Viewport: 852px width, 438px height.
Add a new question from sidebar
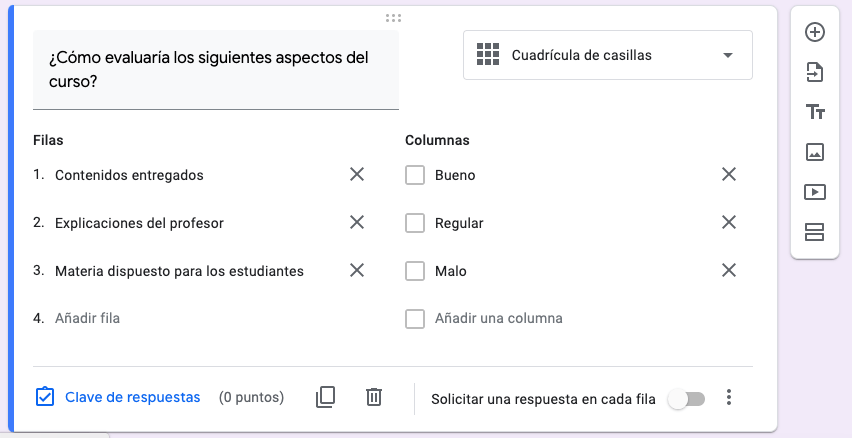tap(815, 32)
